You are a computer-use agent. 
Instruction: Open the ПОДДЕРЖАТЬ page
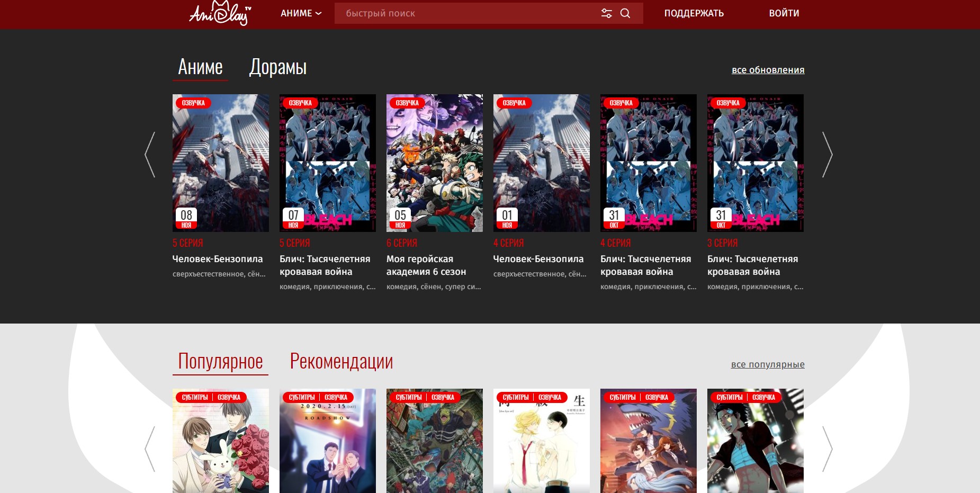[x=694, y=13]
